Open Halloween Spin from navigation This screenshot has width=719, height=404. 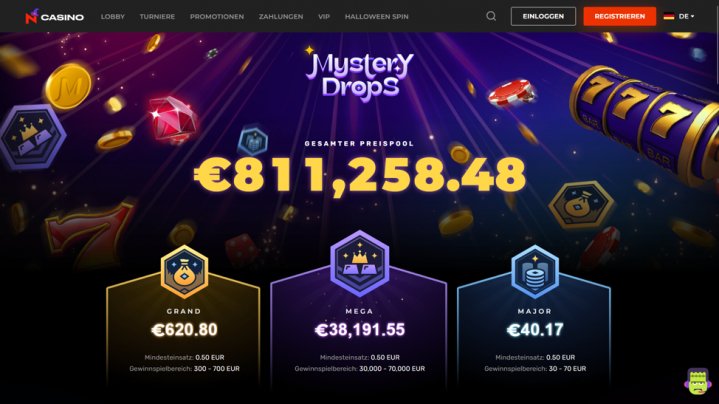[x=376, y=17]
